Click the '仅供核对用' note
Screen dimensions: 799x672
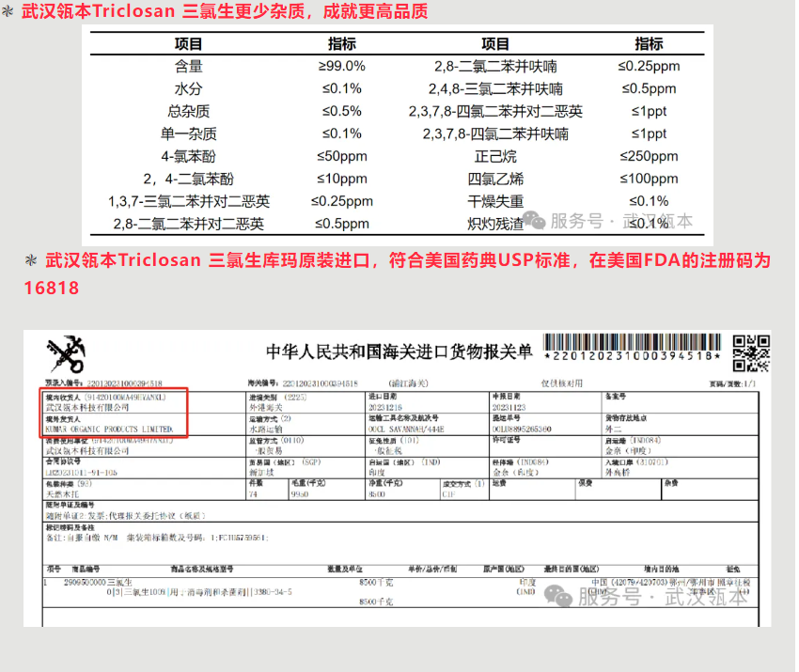point(561,383)
